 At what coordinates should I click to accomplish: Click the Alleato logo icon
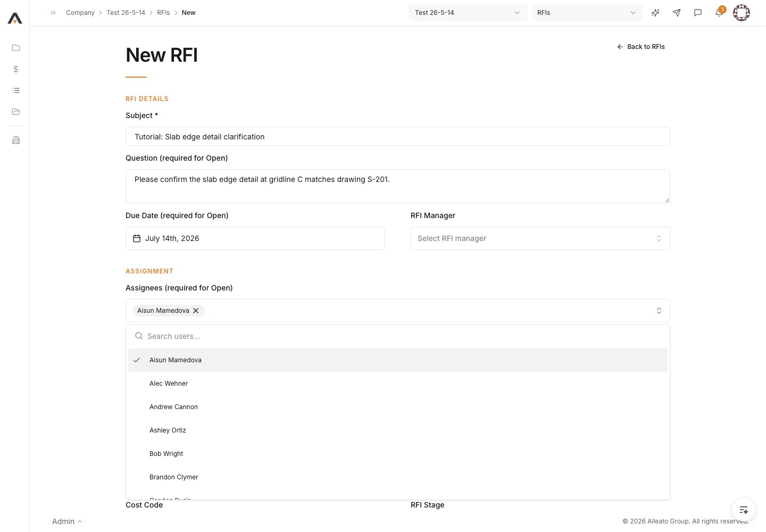[15, 19]
